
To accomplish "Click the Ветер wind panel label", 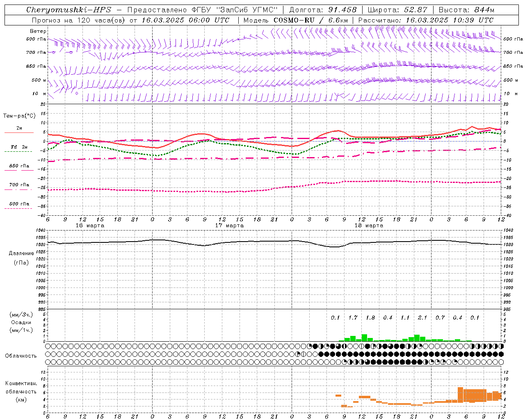I will tap(38, 31).
